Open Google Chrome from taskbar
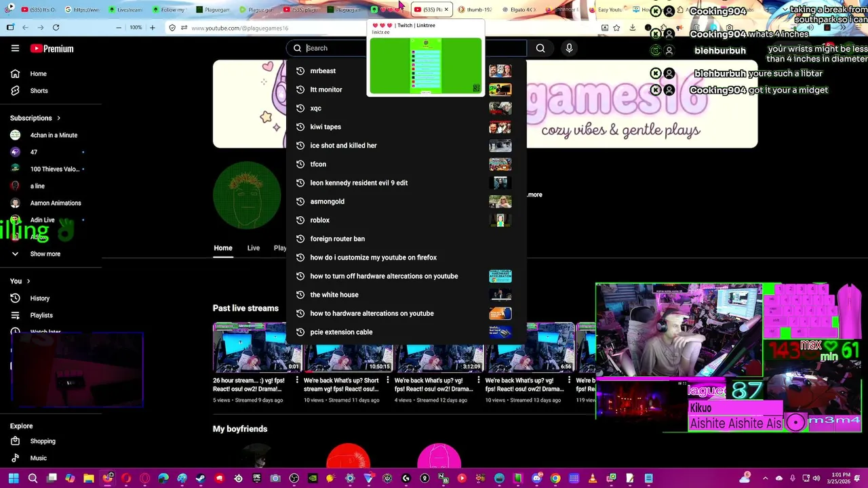868x488 pixels. pyautogui.click(x=555, y=479)
